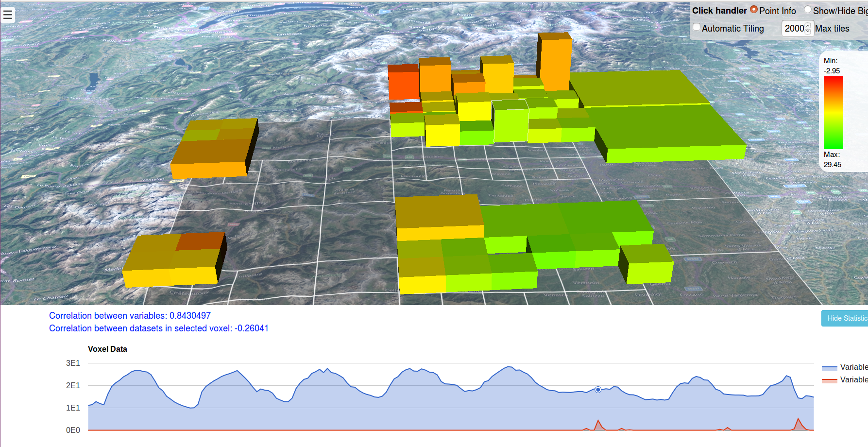Click the Max tiles number field

click(793, 29)
